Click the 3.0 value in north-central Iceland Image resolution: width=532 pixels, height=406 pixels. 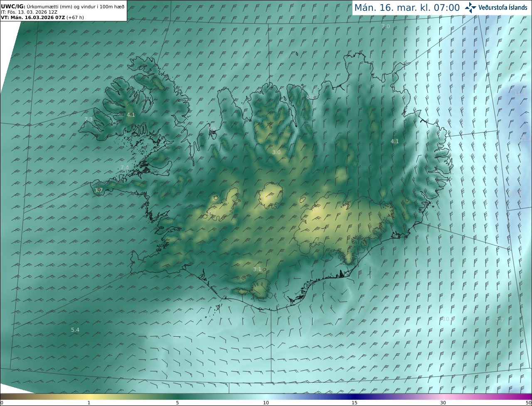coord(276,152)
